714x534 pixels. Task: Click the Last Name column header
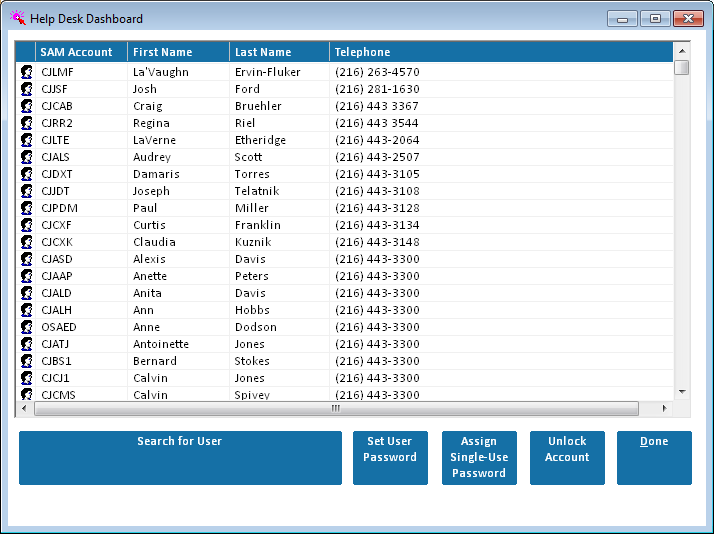click(x=279, y=52)
